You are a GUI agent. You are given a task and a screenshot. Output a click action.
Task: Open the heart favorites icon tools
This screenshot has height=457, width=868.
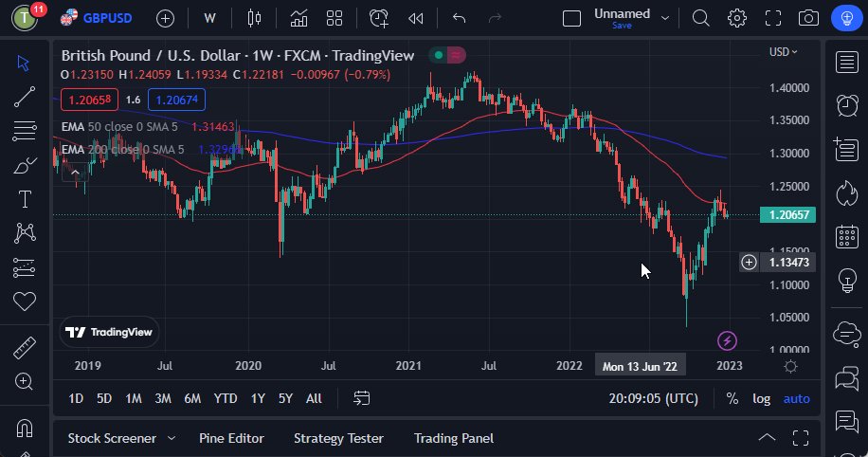(x=25, y=302)
